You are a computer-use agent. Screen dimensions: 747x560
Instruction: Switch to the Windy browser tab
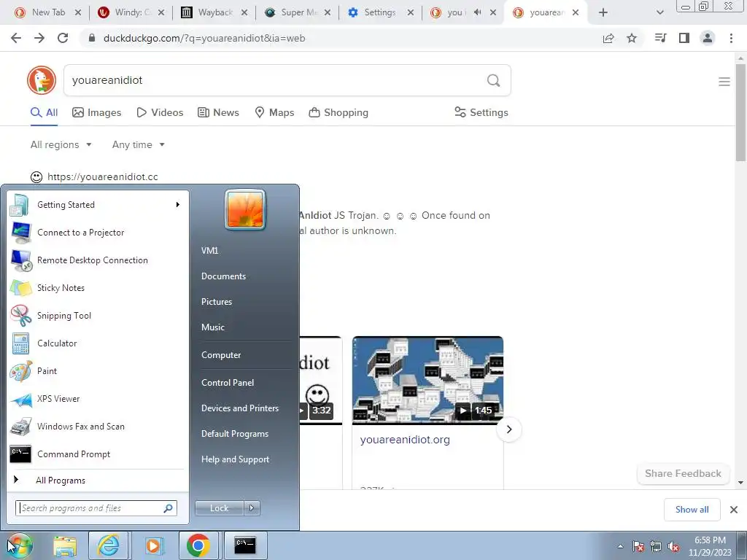pyautogui.click(x=130, y=12)
